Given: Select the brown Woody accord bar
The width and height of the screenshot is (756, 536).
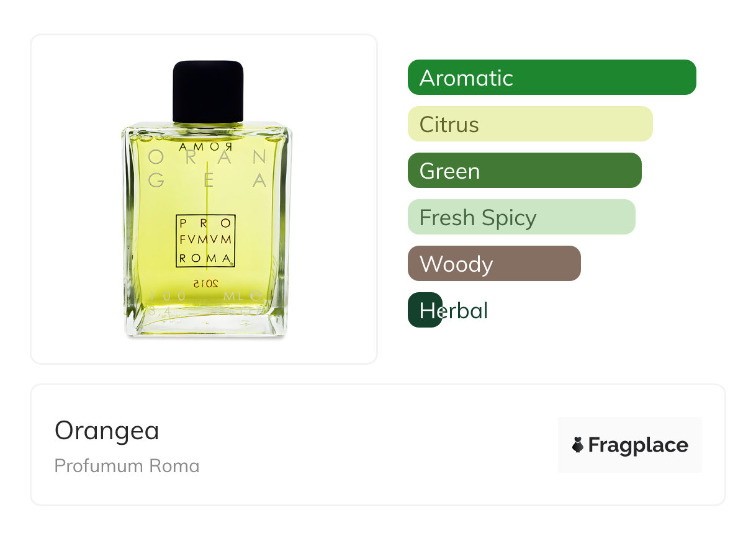Looking at the screenshot, I should (494, 264).
